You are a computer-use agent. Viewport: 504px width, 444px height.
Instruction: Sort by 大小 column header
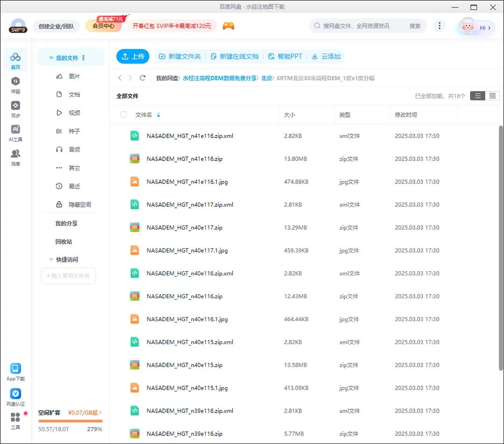tap(289, 115)
